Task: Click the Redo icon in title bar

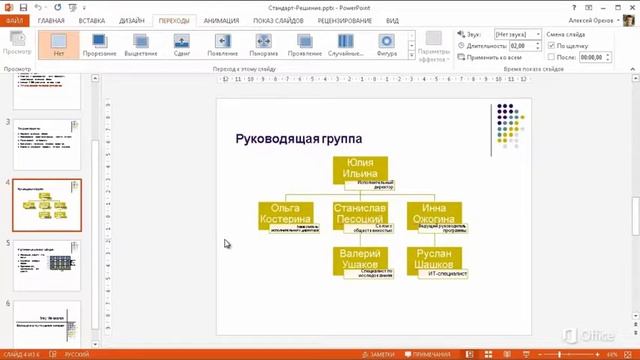Action: point(58,7)
